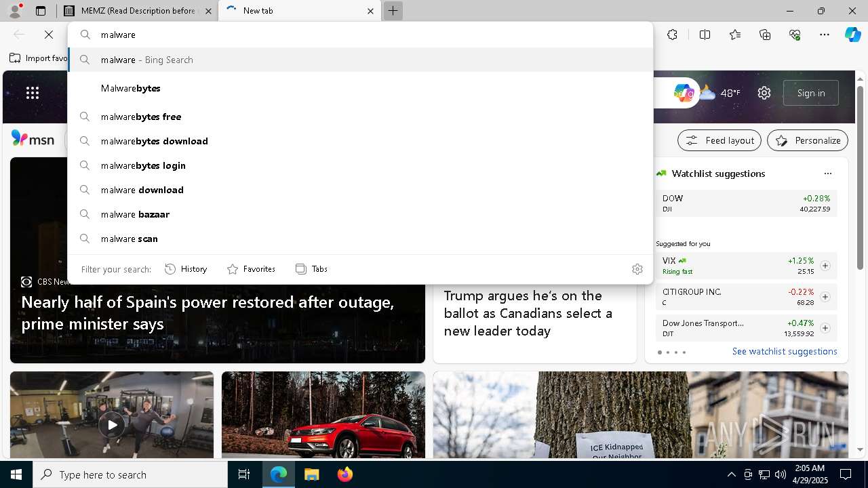
Task: Add Dow Jones Transport to watchlist
Action: pos(825,328)
